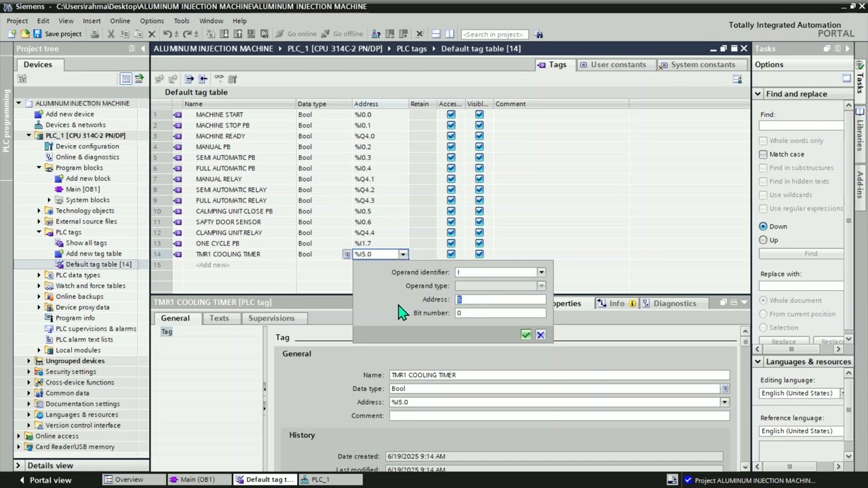This screenshot has height=488, width=868.
Task: Click the Search in project field
Action: click(495, 34)
